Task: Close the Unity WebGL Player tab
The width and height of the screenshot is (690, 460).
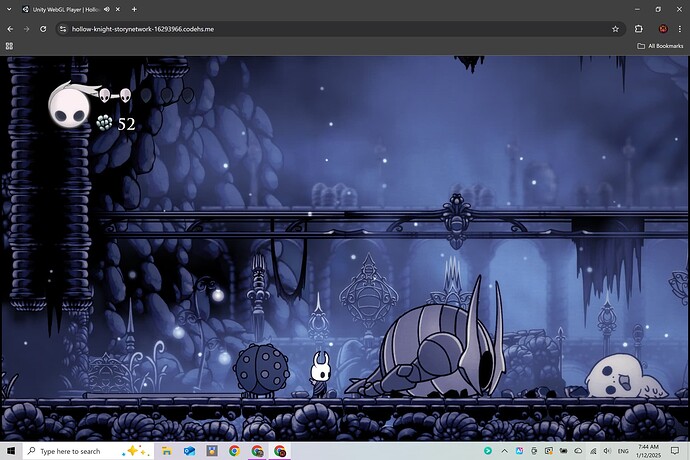Action: tap(117, 9)
